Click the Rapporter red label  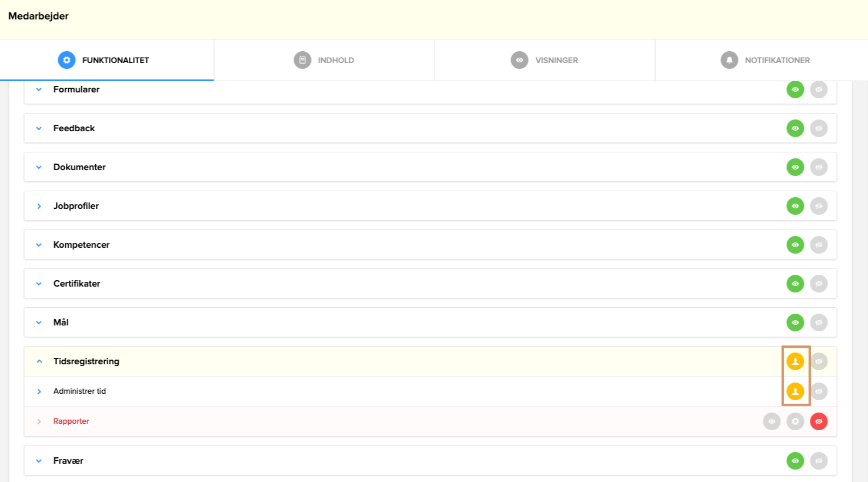(x=71, y=421)
